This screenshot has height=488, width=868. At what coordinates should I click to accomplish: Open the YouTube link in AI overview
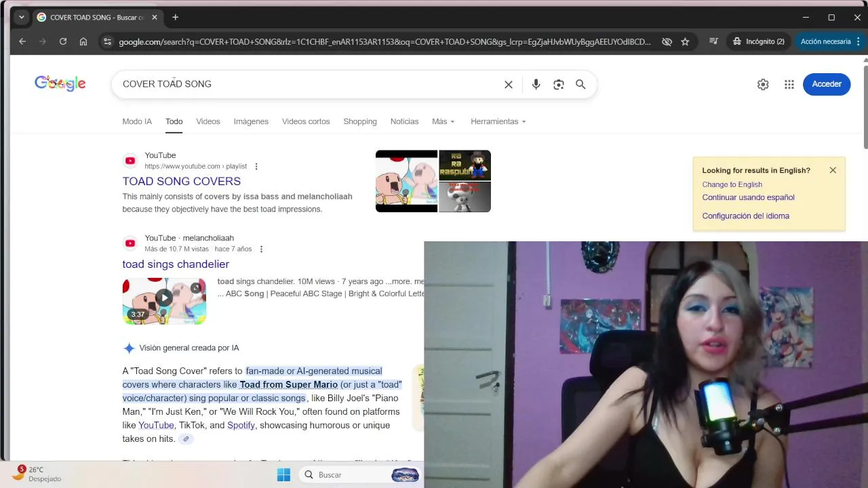coord(156,425)
